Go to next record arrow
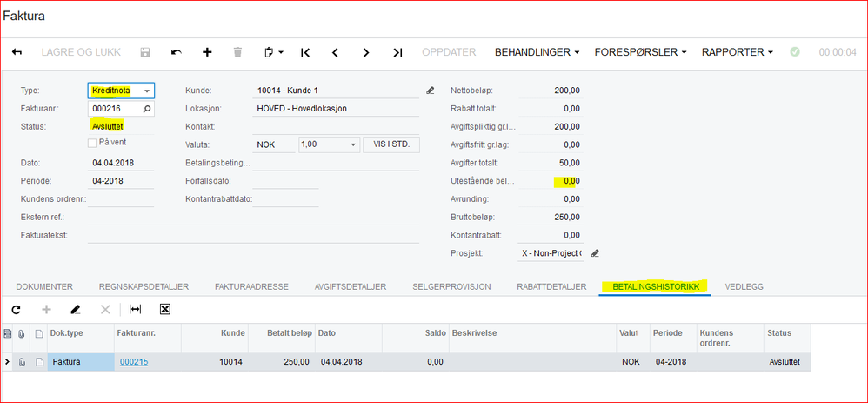The height and width of the screenshot is (403, 868). tap(366, 53)
